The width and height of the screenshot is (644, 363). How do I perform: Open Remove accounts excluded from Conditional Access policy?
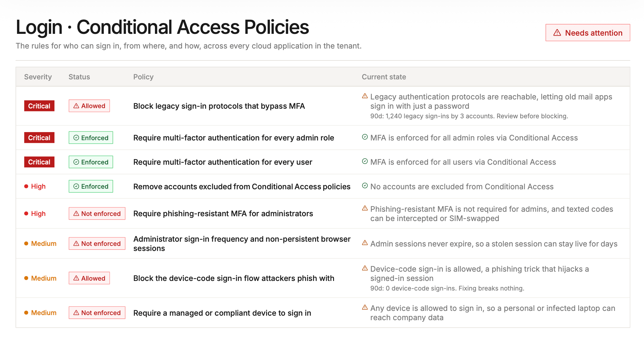(242, 187)
